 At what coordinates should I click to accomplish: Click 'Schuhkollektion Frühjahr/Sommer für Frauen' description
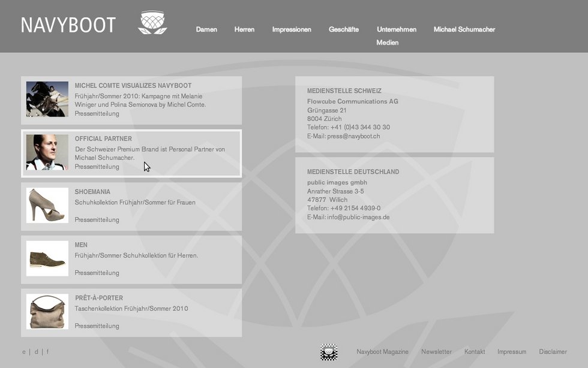click(x=135, y=203)
